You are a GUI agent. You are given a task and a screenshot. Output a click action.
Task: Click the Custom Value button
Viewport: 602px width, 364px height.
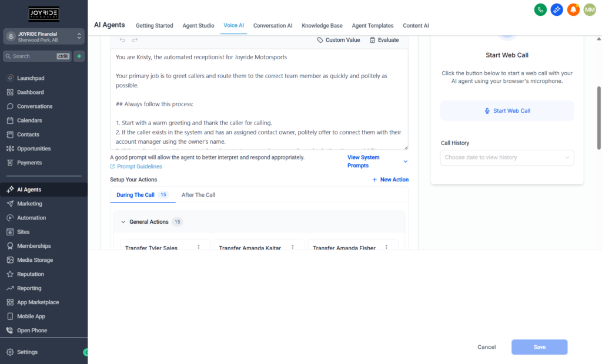[338, 40]
